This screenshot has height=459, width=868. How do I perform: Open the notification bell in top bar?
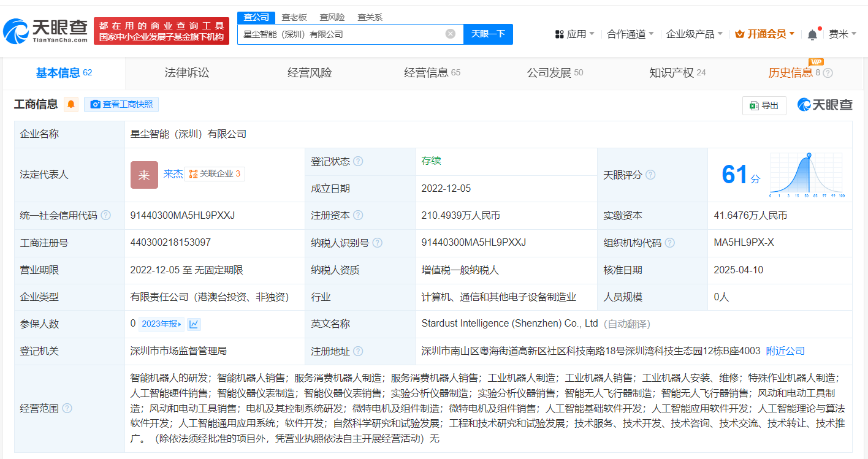812,34
